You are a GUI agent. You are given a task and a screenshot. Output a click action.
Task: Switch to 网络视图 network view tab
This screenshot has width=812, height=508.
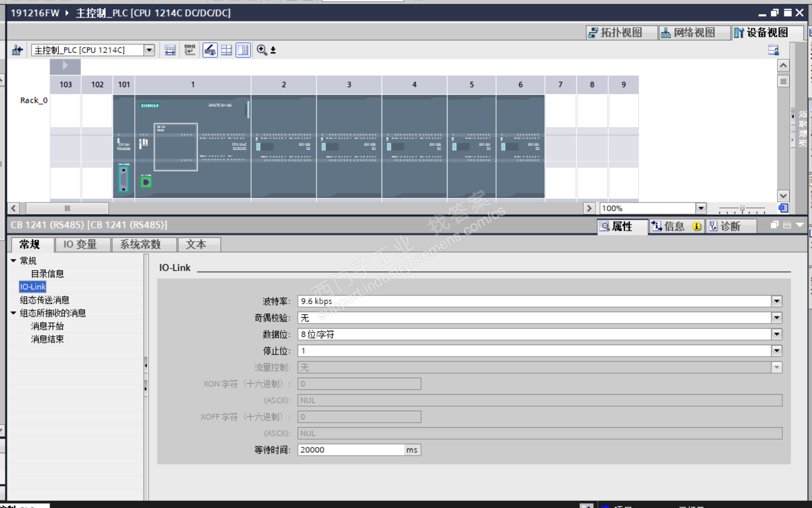point(694,32)
